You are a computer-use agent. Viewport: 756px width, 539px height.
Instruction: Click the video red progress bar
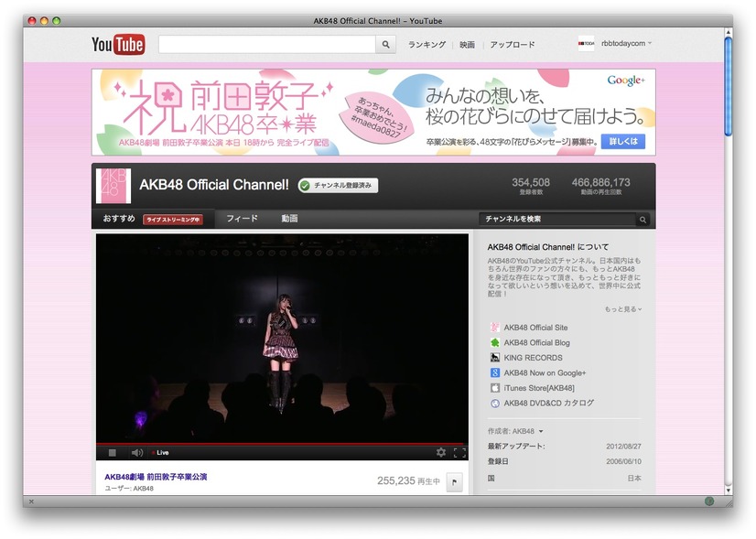[282, 443]
